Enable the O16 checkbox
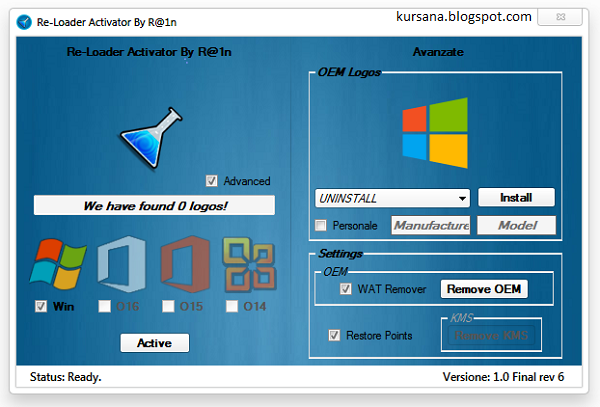This screenshot has height=407, width=600. [104, 306]
